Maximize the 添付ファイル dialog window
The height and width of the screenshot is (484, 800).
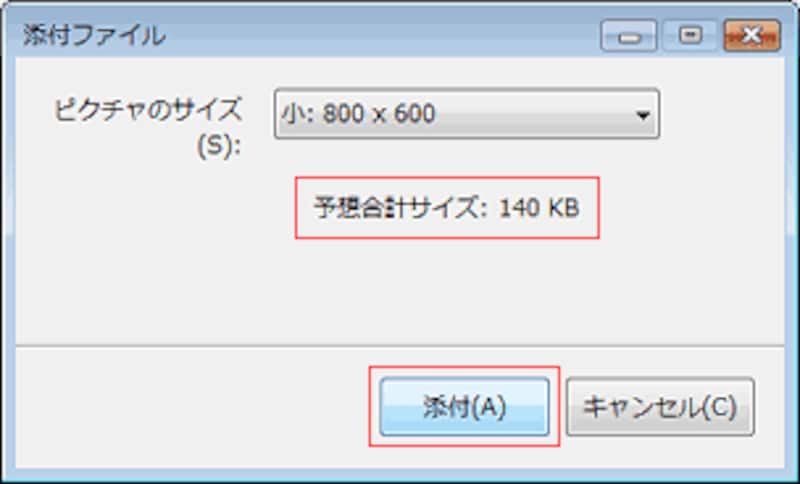click(x=690, y=36)
